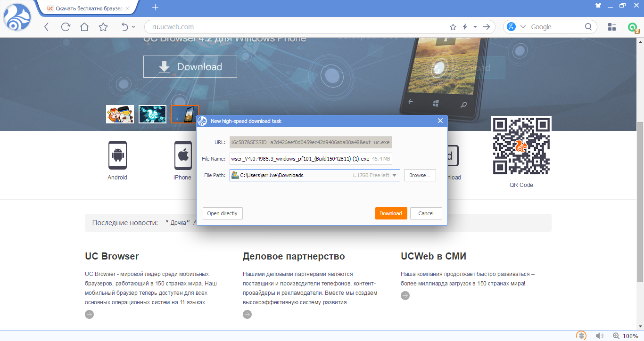Screen dimensions: 644x341
Task: Click the dialog's UC squirrel icon
Action: coord(202,121)
